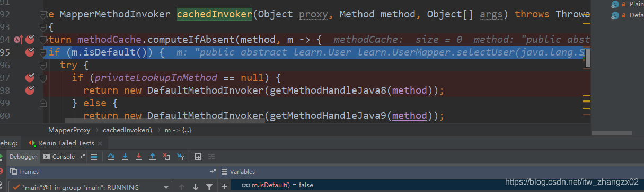Click the cachedInvoker method name
The width and height of the screenshot is (644, 192).
coord(214,14)
